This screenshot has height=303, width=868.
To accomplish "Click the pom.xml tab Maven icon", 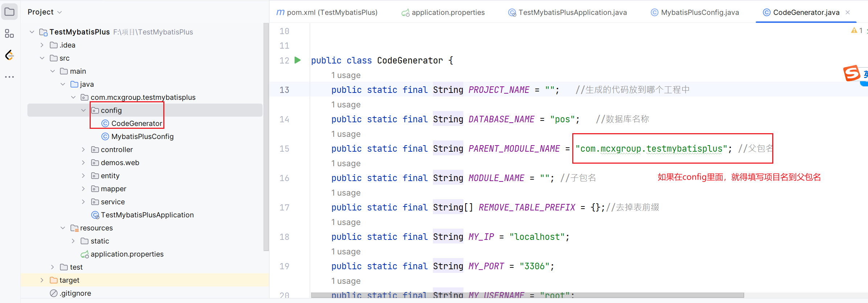I will [281, 12].
